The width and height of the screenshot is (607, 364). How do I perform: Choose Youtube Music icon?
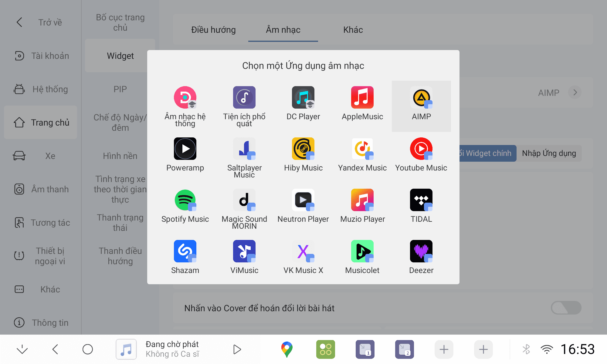tap(421, 149)
